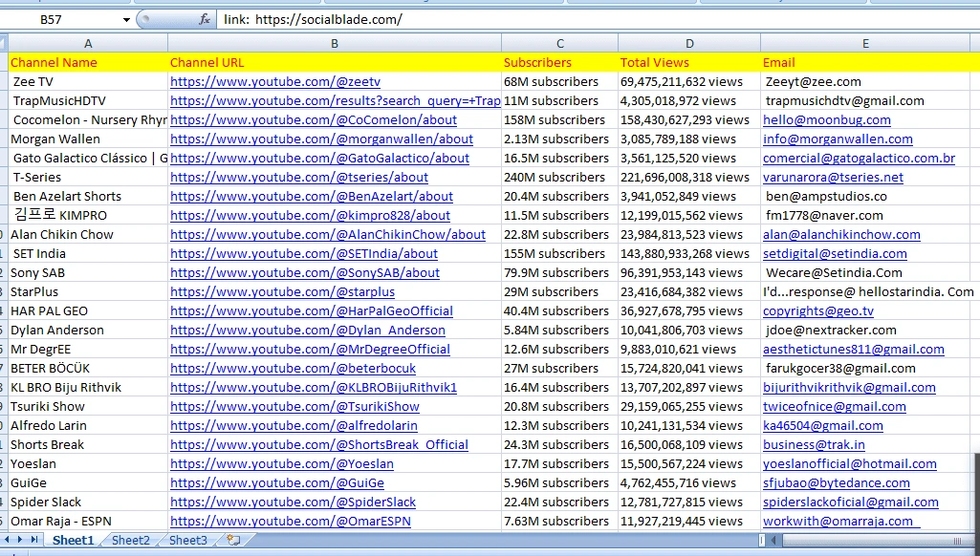This screenshot has height=556, width=980.
Task: Click email copyrights@geo.tv
Action: point(818,311)
